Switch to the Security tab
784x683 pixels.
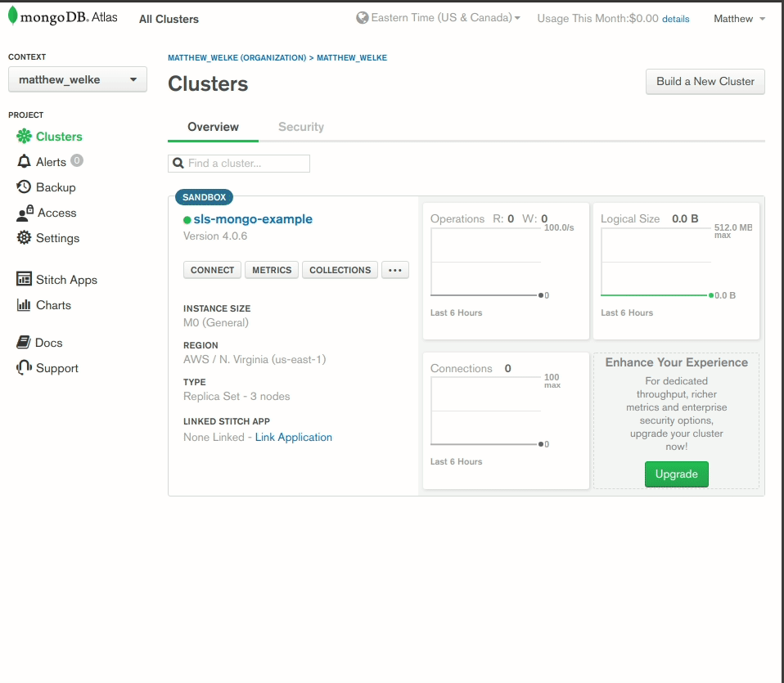coord(301,127)
